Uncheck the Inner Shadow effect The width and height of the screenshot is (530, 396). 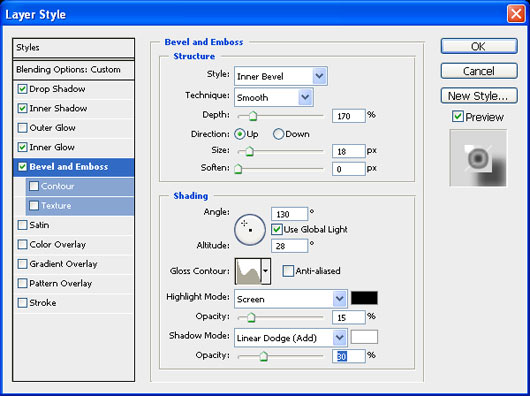22,108
